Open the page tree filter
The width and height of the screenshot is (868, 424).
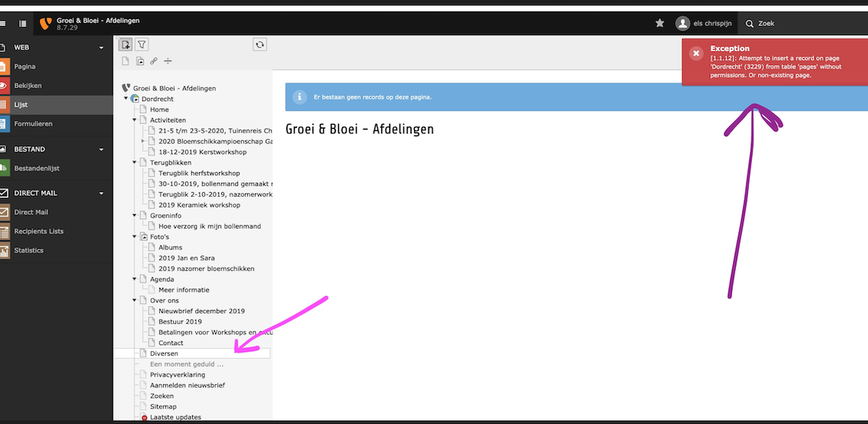(x=142, y=45)
